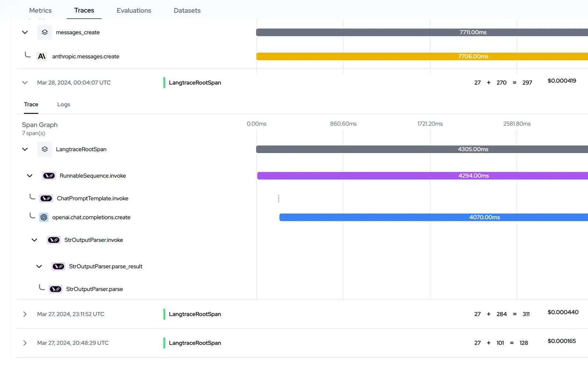Click the layers icon beside messages_create

[45, 32]
